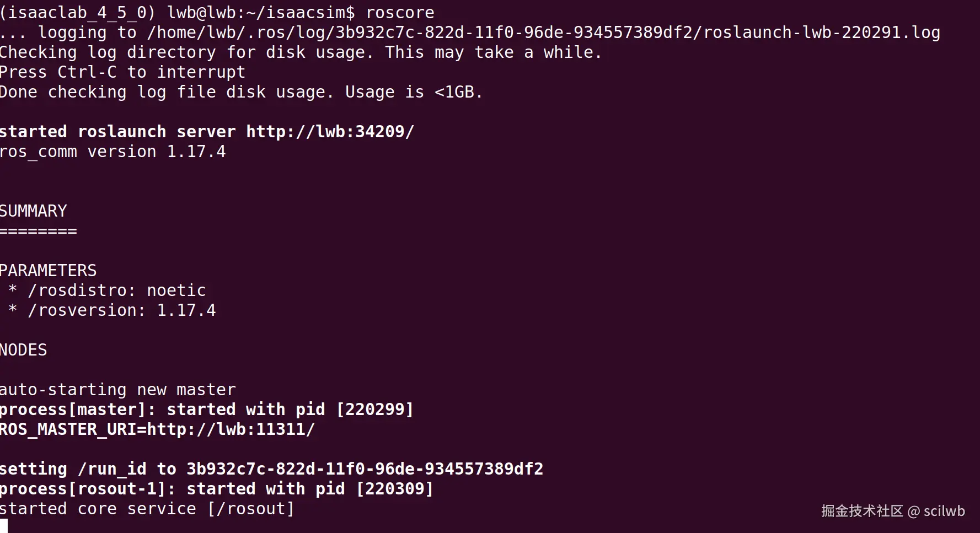Image resolution: width=980 pixels, height=533 pixels.
Task: Click the '/rosdistro: noetic' parameter line
Action: pos(116,290)
